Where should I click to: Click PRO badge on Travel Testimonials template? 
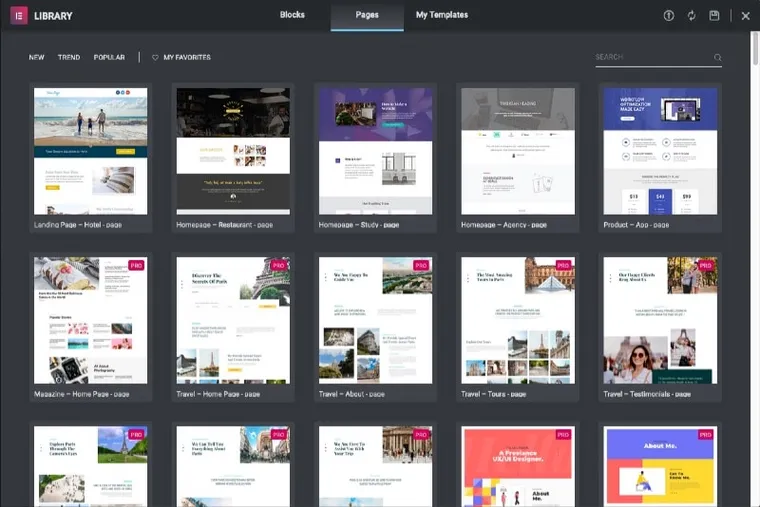[706, 266]
